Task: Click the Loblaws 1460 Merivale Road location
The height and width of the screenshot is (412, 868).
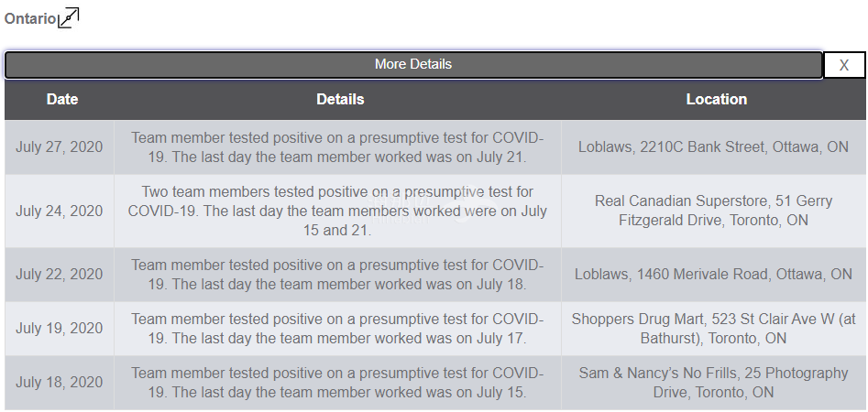Action: tap(713, 275)
